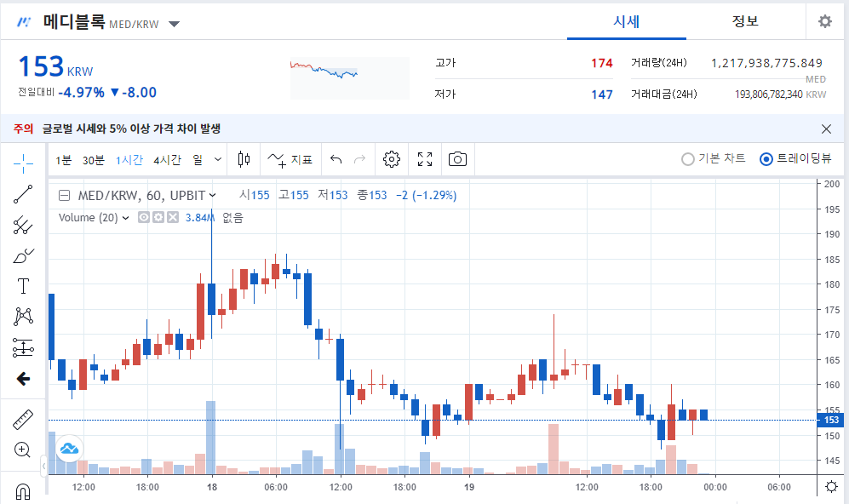The width and height of the screenshot is (849, 504).
Task: Collapse the MED/KRW legend box
Action: (x=64, y=196)
